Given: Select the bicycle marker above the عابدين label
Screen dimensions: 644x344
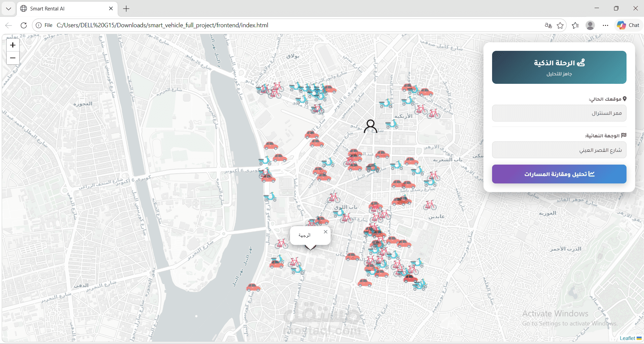Looking at the screenshot, I should point(430,205).
